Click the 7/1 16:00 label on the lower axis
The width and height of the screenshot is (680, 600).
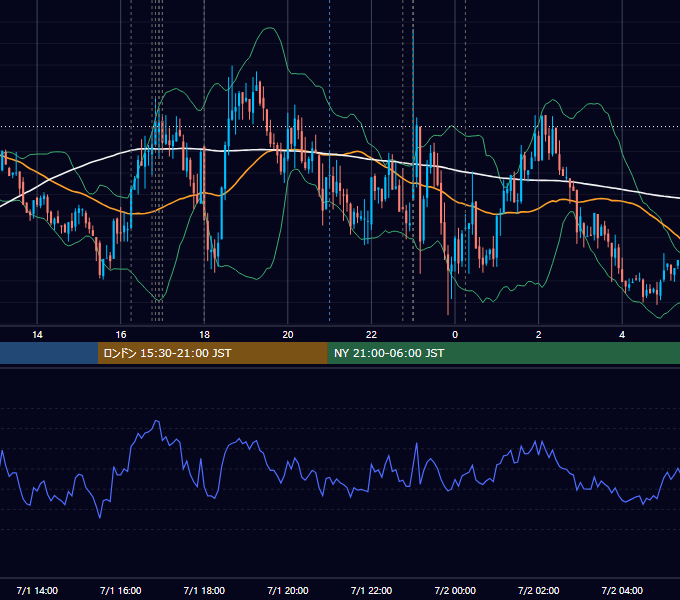[x=121, y=590]
